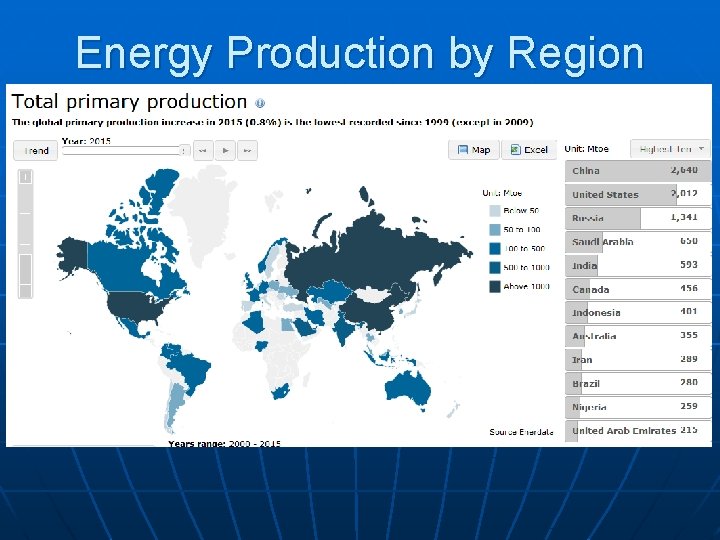Image resolution: width=720 pixels, height=540 pixels.
Task: Select the Canada 456 row
Action: [638, 289]
